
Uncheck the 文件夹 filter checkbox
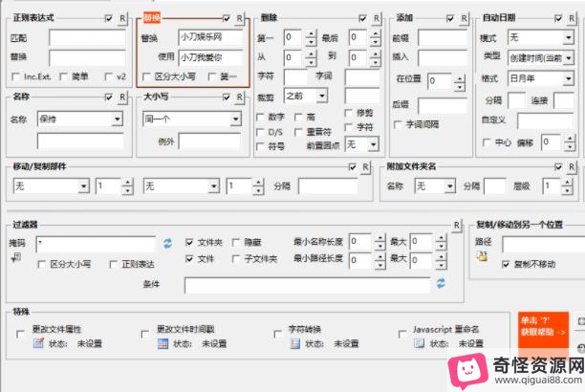(x=189, y=244)
